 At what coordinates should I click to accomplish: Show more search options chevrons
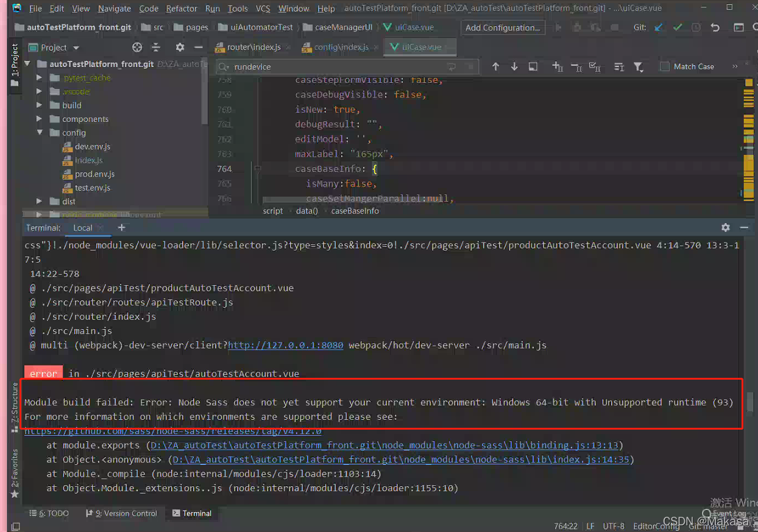[x=735, y=66]
